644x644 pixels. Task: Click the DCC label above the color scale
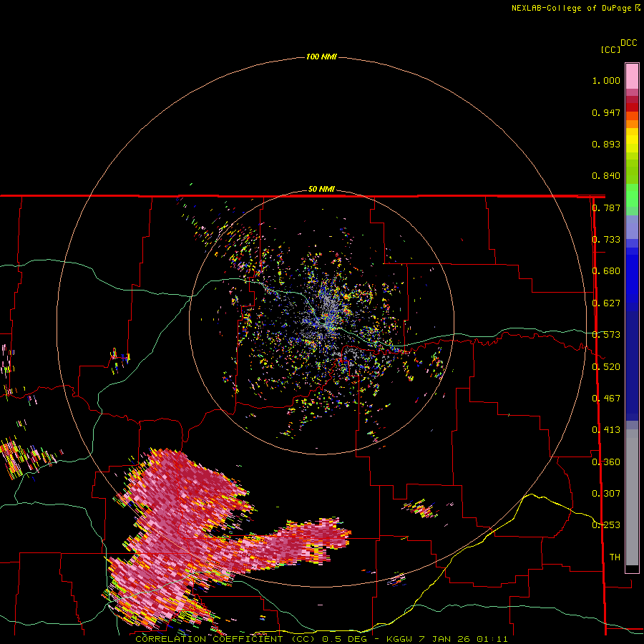tap(628, 43)
